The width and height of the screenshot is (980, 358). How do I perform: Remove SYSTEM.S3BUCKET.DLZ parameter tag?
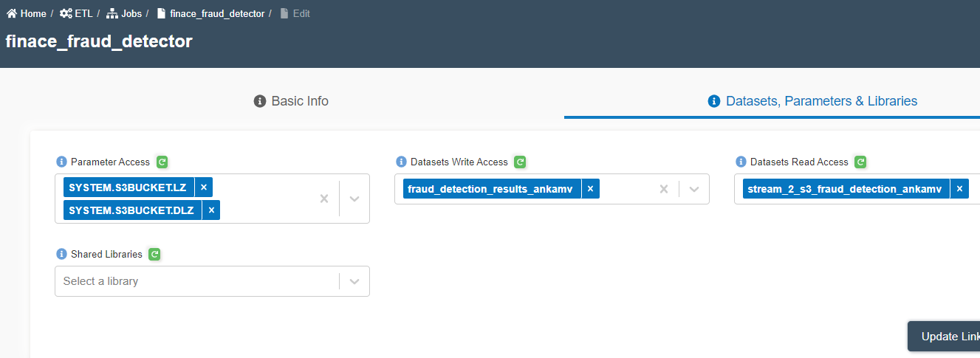[211, 210]
